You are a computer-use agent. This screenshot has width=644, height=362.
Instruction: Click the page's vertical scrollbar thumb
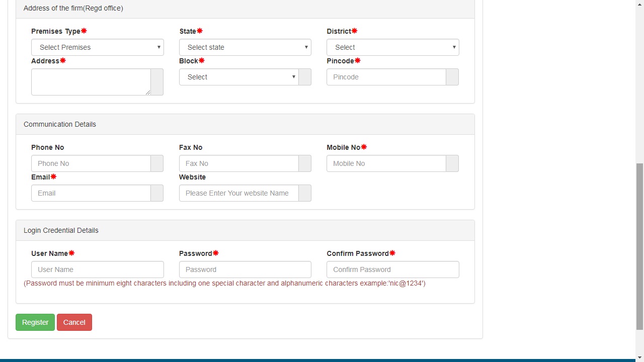(639, 246)
